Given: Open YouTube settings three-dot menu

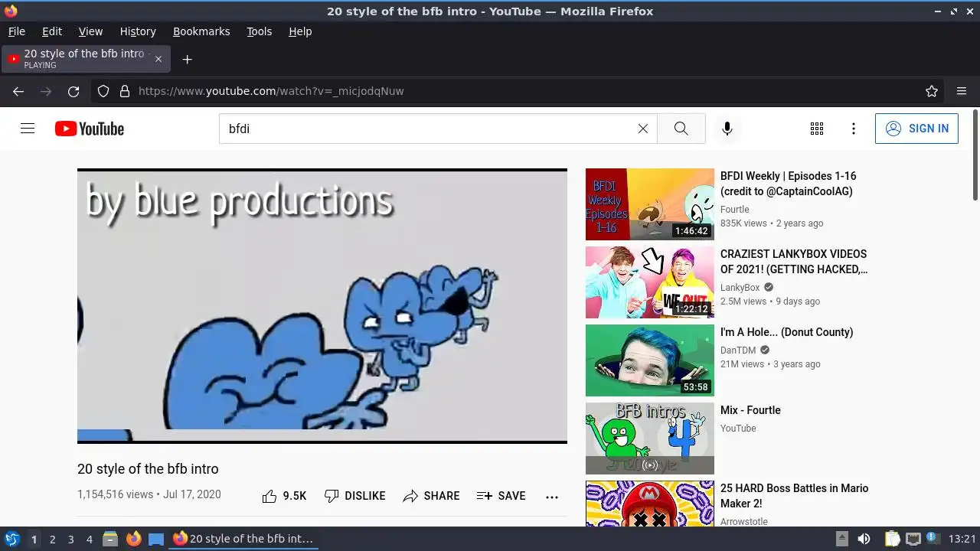Looking at the screenshot, I should 854,129.
